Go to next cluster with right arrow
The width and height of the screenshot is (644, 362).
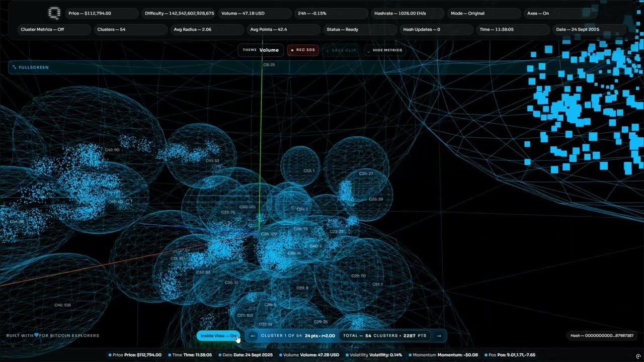pyautogui.click(x=439, y=336)
